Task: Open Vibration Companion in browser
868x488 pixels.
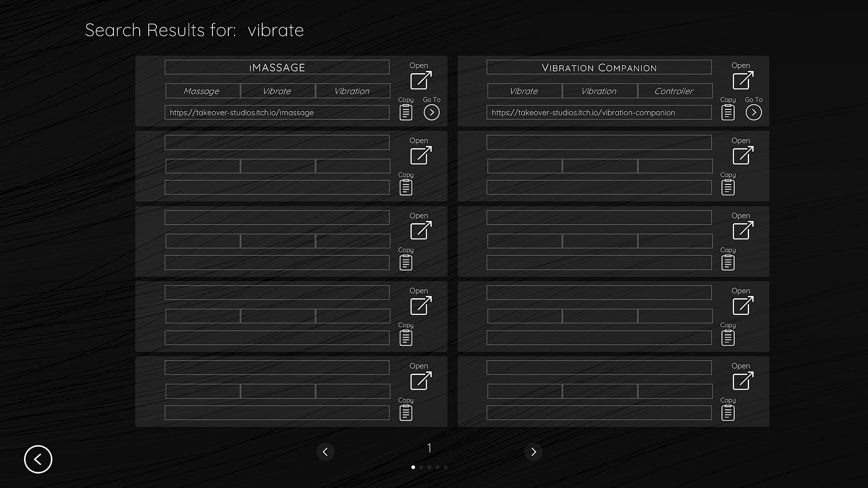Action: click(x=742, y=80)
